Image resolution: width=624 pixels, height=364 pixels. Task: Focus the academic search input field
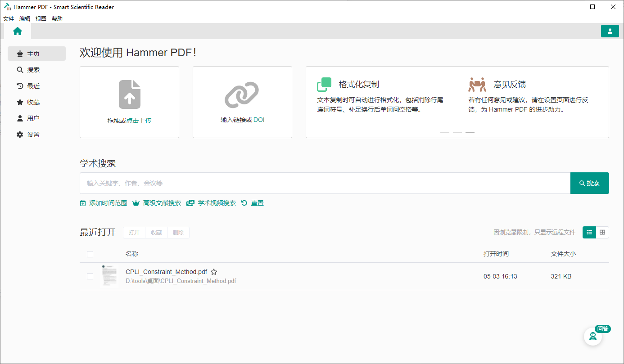pos(325,183)
